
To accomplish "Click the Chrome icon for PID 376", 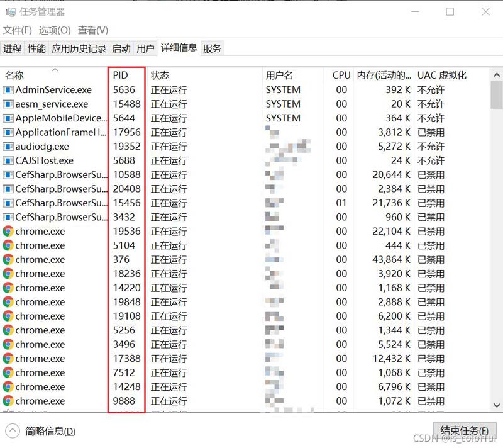I will [8, 259].
